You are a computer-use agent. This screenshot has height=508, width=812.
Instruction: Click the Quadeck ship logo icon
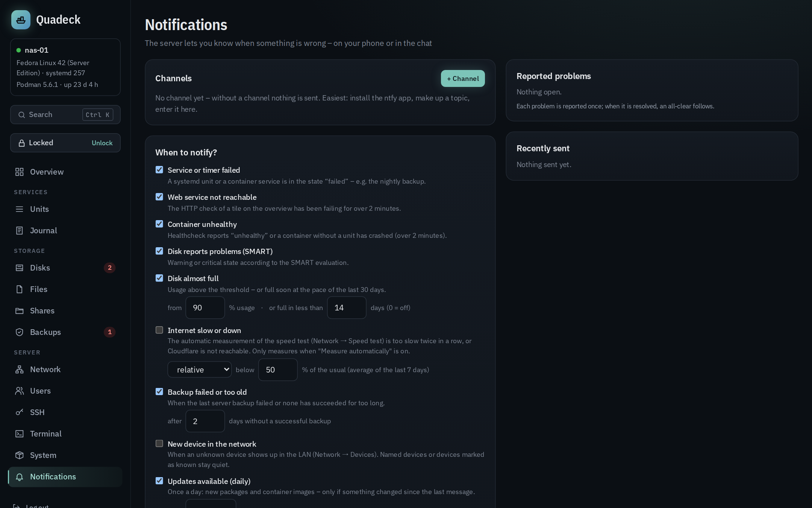coord(21,20)
